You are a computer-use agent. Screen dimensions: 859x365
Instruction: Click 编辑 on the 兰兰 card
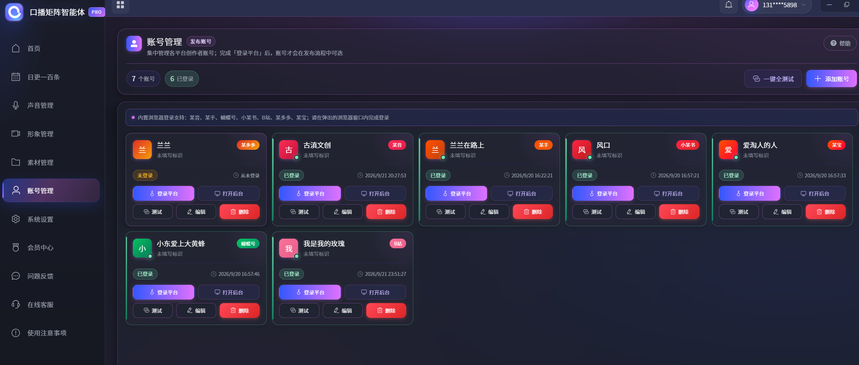coord(196,212)
